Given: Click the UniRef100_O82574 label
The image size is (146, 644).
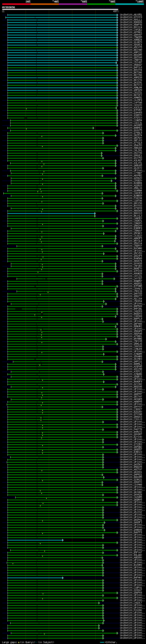Looking at the screenshot, I should [131, 135].
